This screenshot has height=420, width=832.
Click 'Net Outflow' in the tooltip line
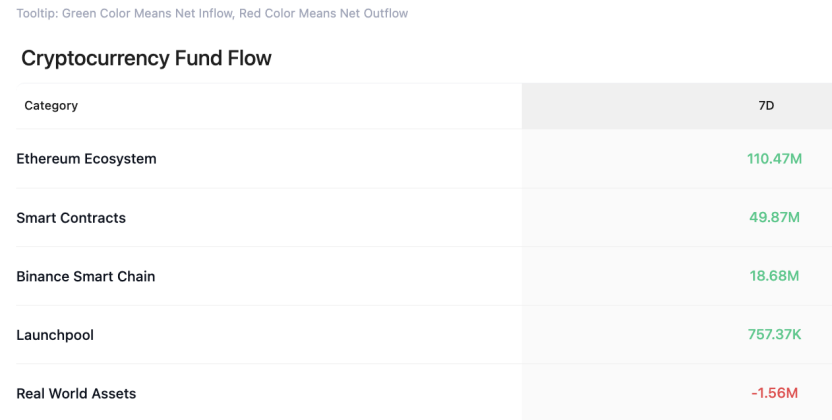click(374, 13)
